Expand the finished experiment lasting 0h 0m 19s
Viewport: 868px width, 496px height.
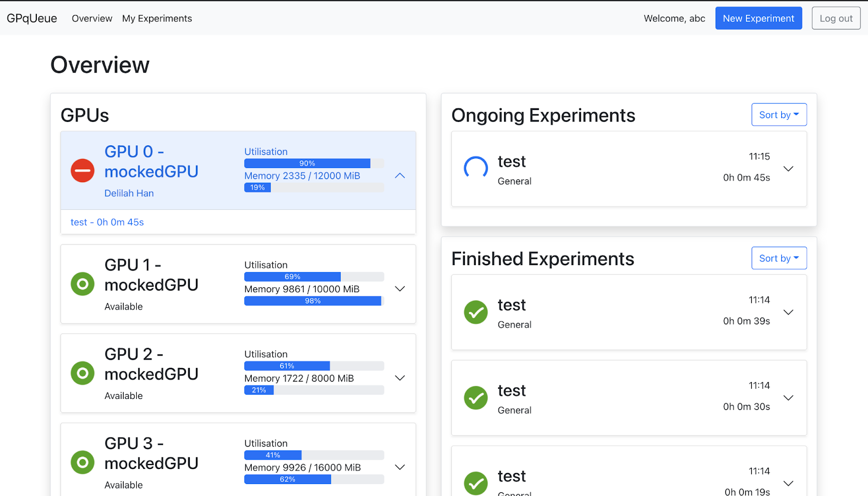tap(788, 484)
